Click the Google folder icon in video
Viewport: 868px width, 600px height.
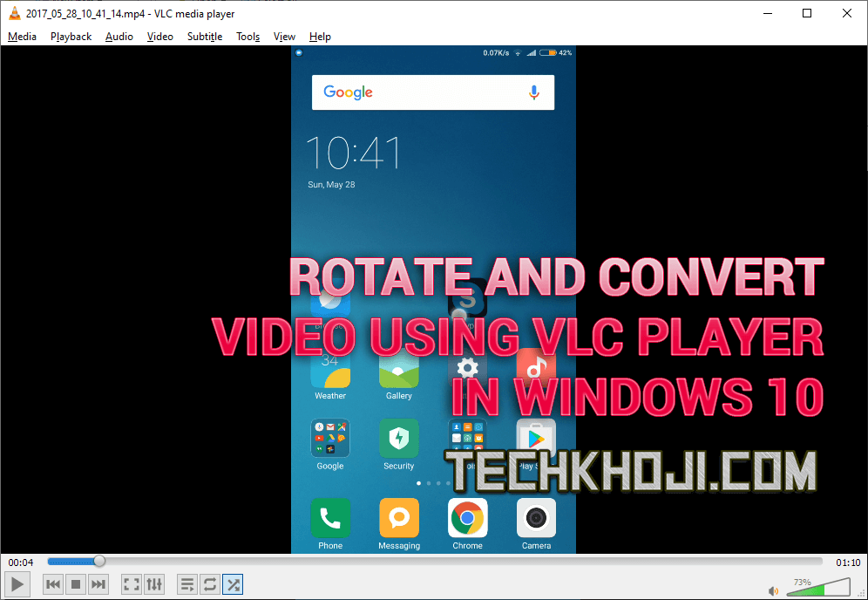pos(330,439)
